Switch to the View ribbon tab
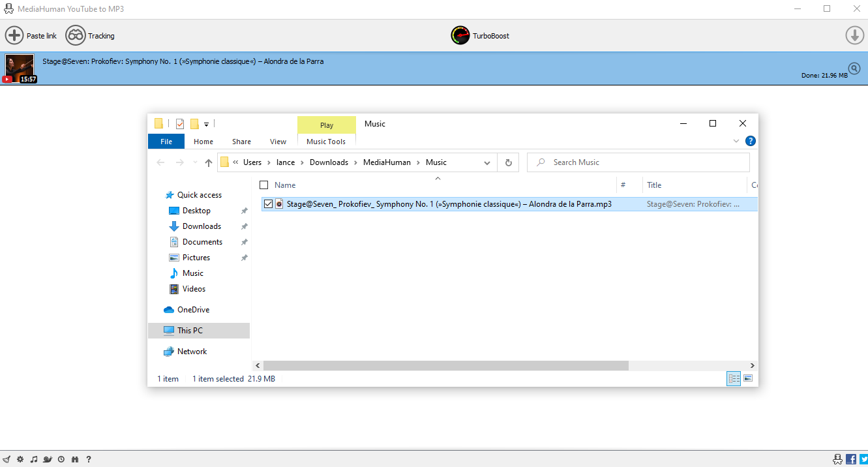Image resolution: width=868 pixels, height=467 pixels. coord(278,142)
